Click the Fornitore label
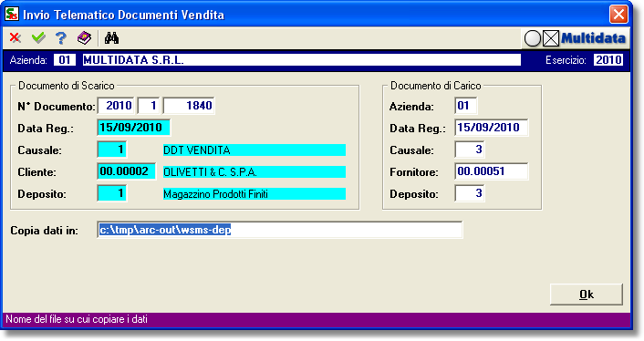This screenshot has width=644, height=341. pos(413,172)
